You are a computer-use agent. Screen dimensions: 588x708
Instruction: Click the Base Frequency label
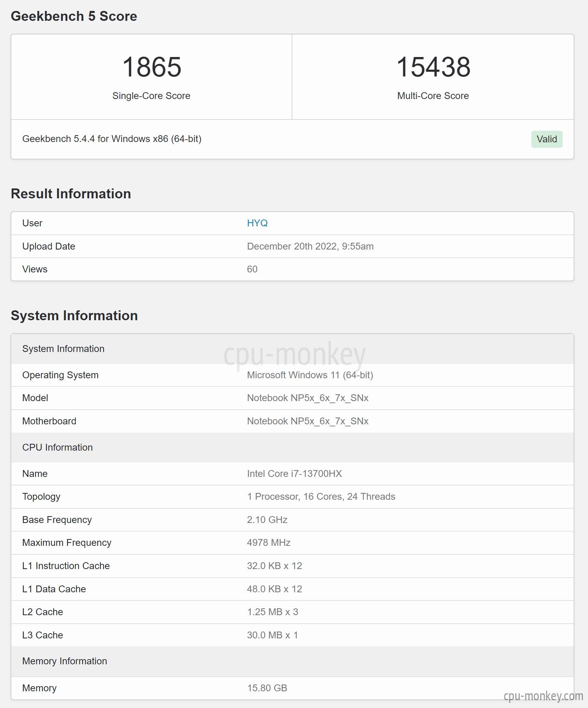tap(57, 520)
